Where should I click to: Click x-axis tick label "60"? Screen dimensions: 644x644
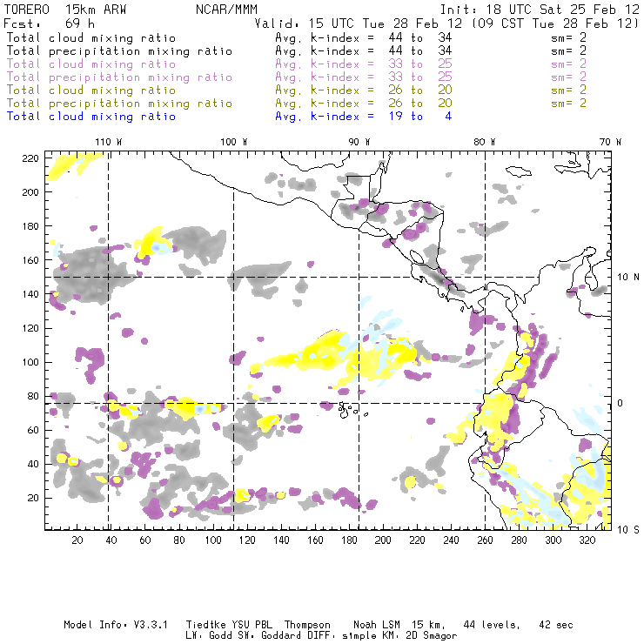click(x=145, y=540)
